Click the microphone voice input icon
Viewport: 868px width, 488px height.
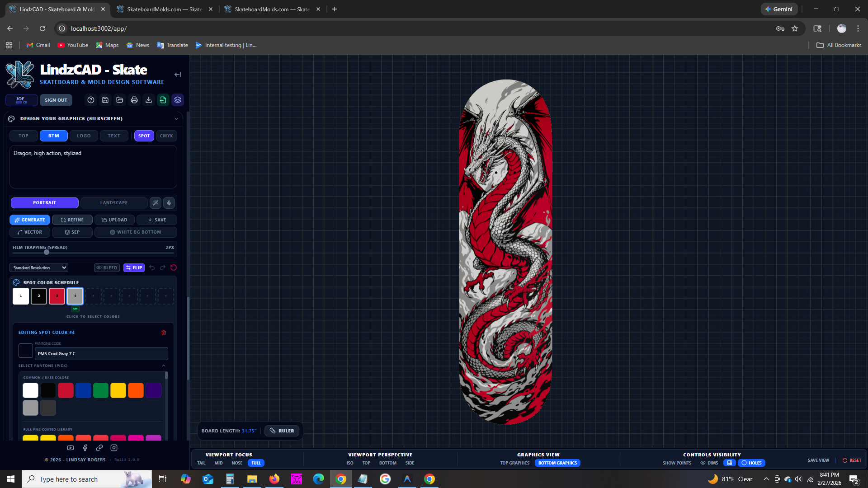click(169, 203)
